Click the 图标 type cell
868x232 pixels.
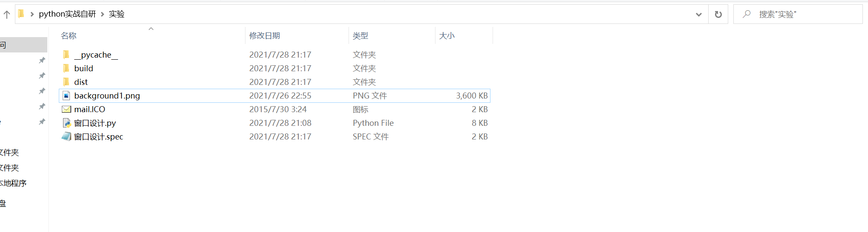[x=360, y=109]
